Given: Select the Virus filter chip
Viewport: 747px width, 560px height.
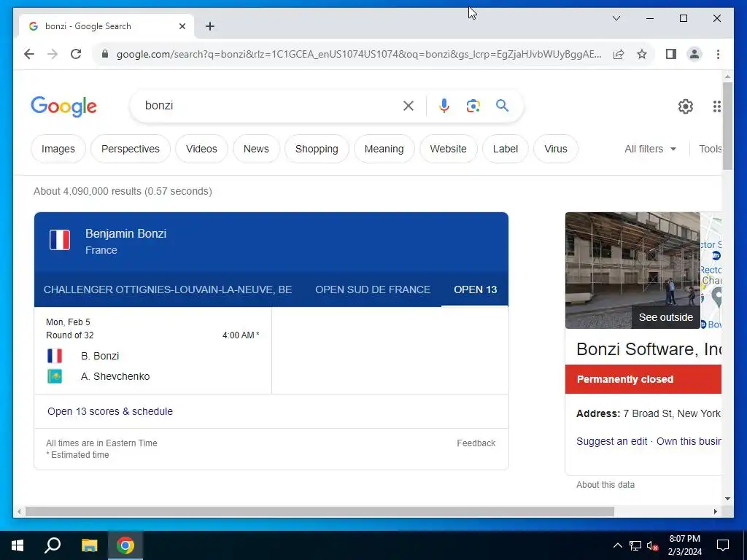Looking at the screenshot, I should pyautogui.click(x=556, y=149).
